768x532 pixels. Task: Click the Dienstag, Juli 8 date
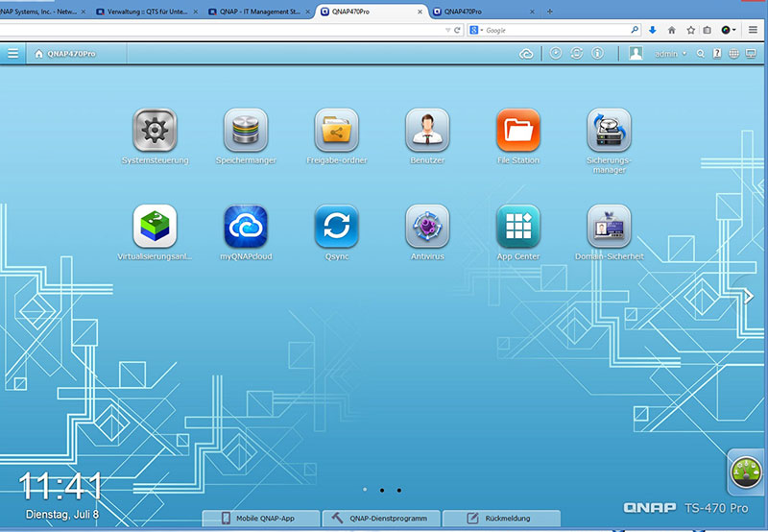[61, 515]
